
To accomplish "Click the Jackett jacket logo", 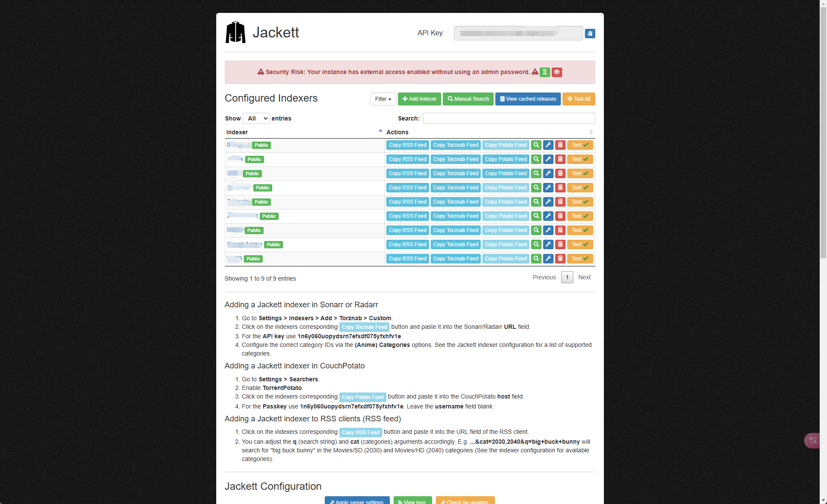I will coord(235,32).
